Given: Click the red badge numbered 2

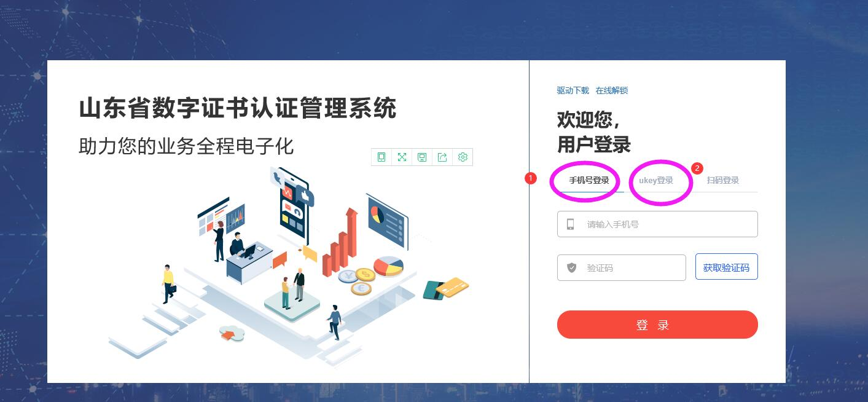Looking at the screenshot, I should click(697, 168).
